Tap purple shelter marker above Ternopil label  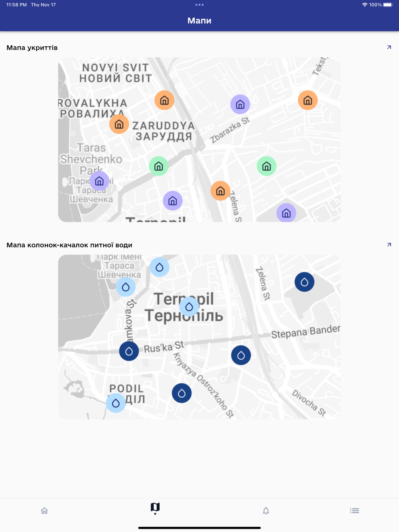click(173, 201)
